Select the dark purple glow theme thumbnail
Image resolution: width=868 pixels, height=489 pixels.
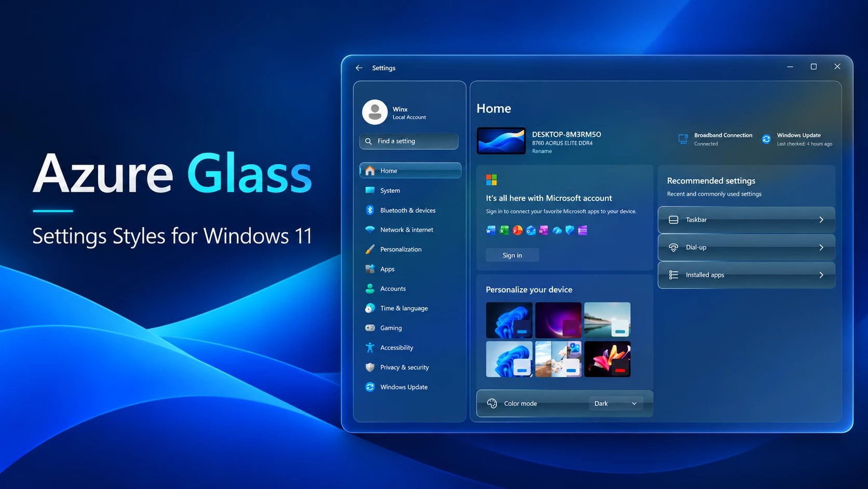click(x=558, y=320)
